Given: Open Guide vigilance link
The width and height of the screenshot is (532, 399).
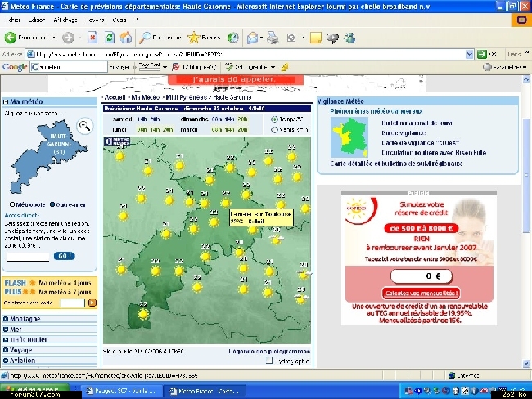Looking at the screenshot, I should [x=404, y=133].
